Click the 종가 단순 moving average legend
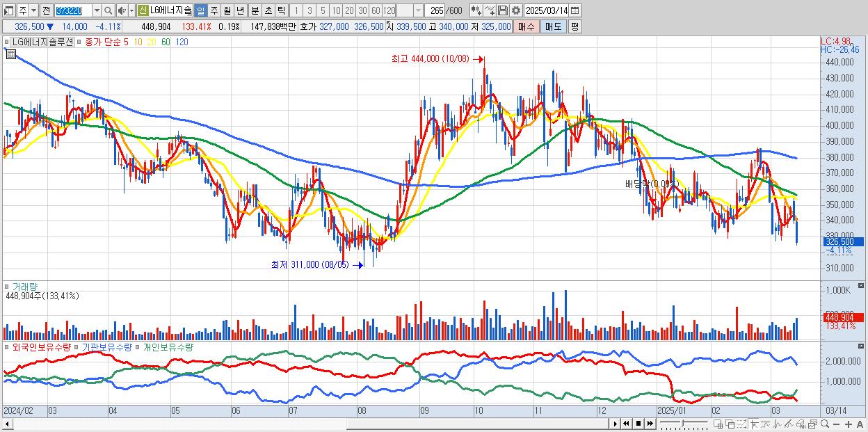 pyautogui.click(x=102, y=42)
